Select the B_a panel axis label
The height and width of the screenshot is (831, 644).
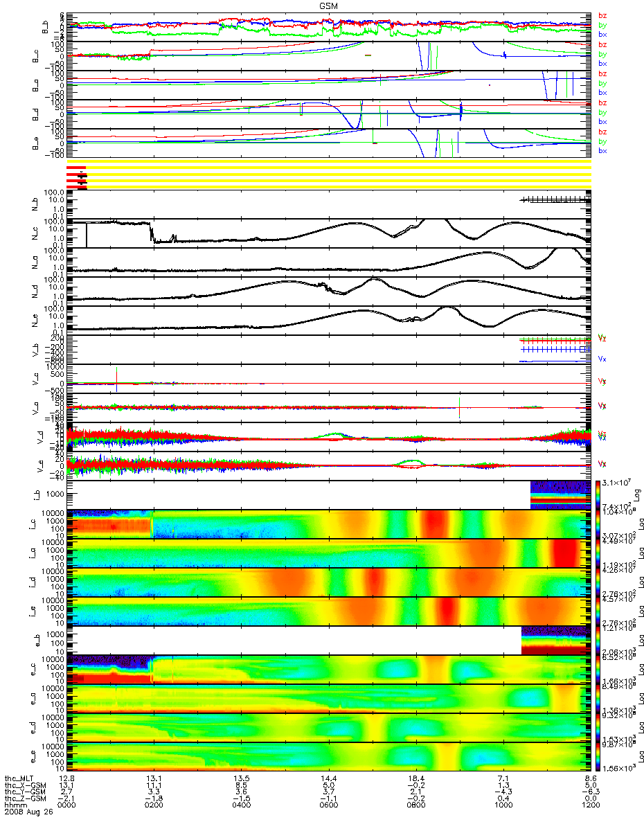tap(35, 85)
